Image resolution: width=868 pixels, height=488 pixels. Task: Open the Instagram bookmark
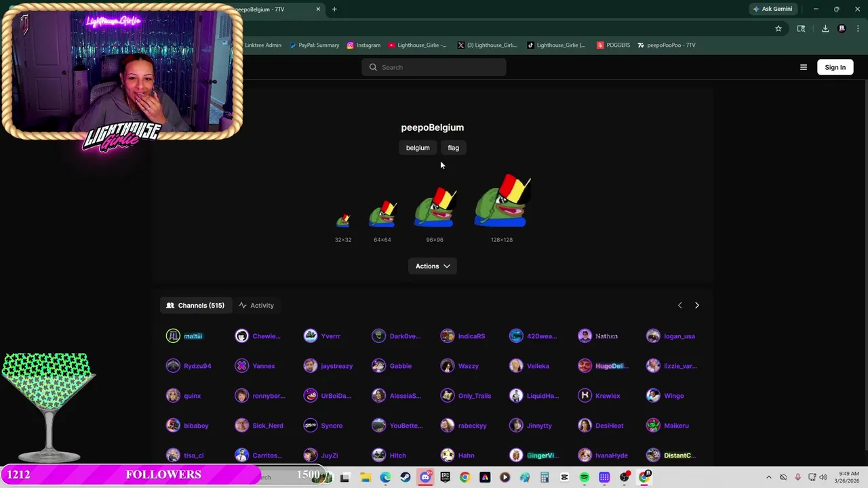pos(363,45)
